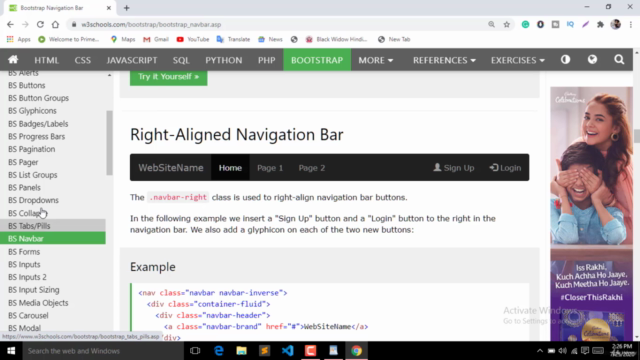Screen dimensions: 640x360
Task: Open Microsoft Edge from taskbar
Action: pos(219,351)
